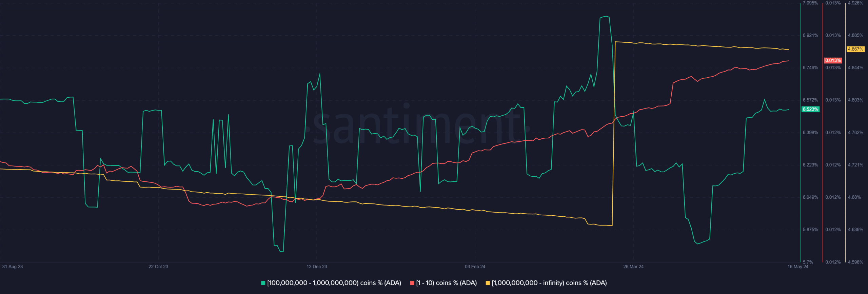The width and height of the screenshot is (868, 294).
Task: Select the red highlighted 0.013% current value badge
Action: click(833, 60)
